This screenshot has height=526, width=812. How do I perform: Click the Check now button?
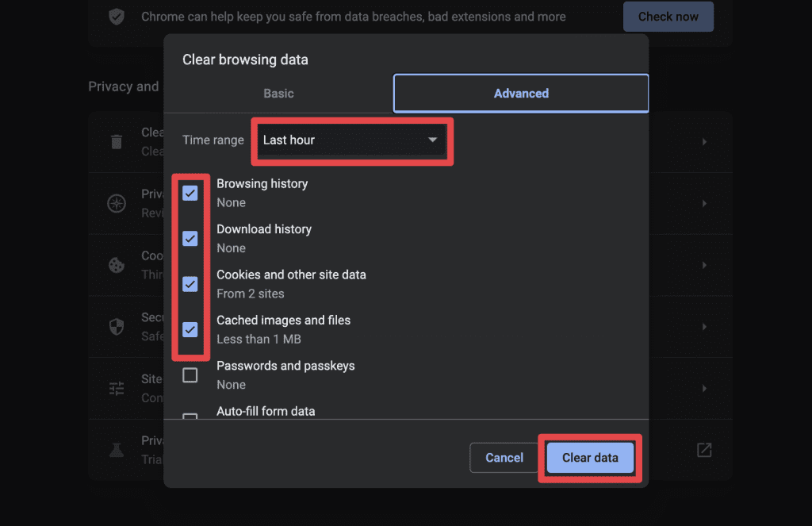tap(668, 17)
